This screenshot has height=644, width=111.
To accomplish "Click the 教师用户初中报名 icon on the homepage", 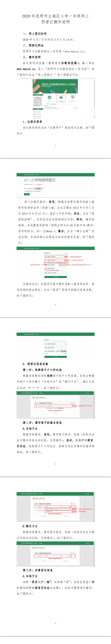I will (73, 99).
